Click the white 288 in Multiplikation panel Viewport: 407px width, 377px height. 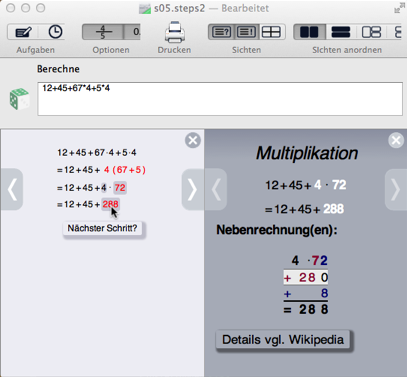[333, 209]
